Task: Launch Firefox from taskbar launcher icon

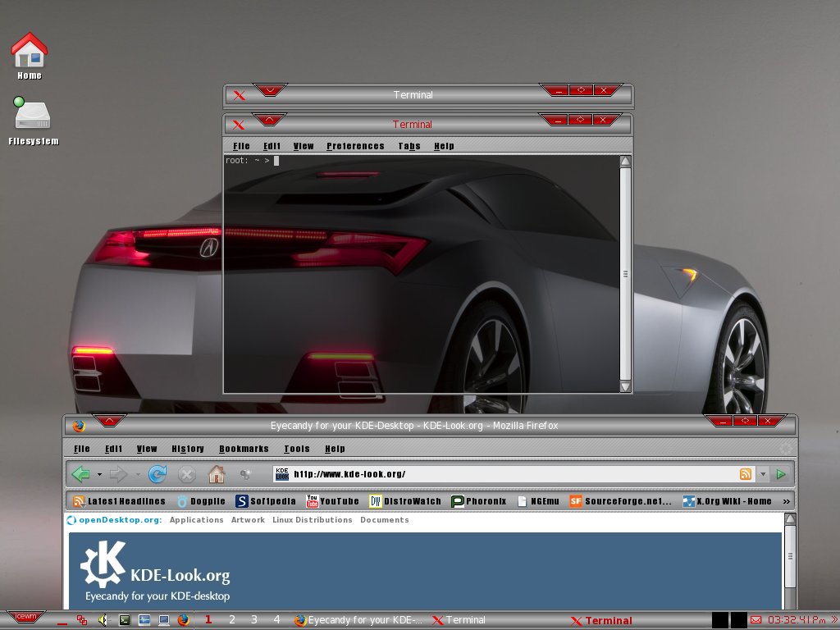Action: pos(184,620)
